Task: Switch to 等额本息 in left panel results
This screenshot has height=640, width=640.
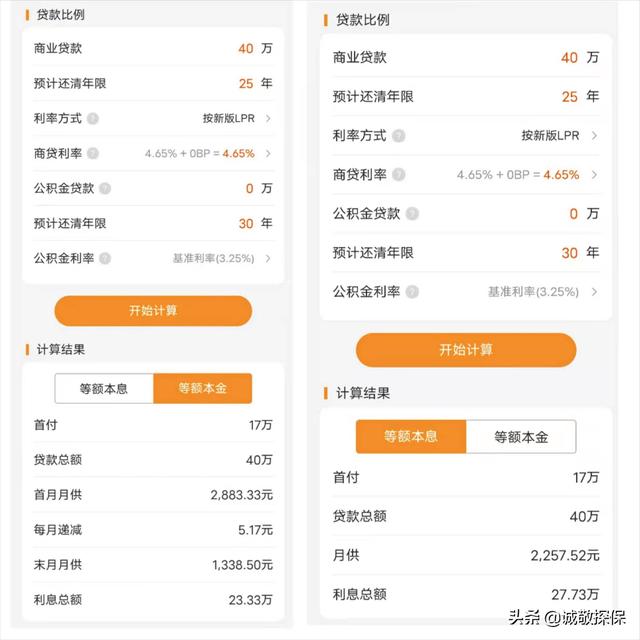Action: coord(104,388)
